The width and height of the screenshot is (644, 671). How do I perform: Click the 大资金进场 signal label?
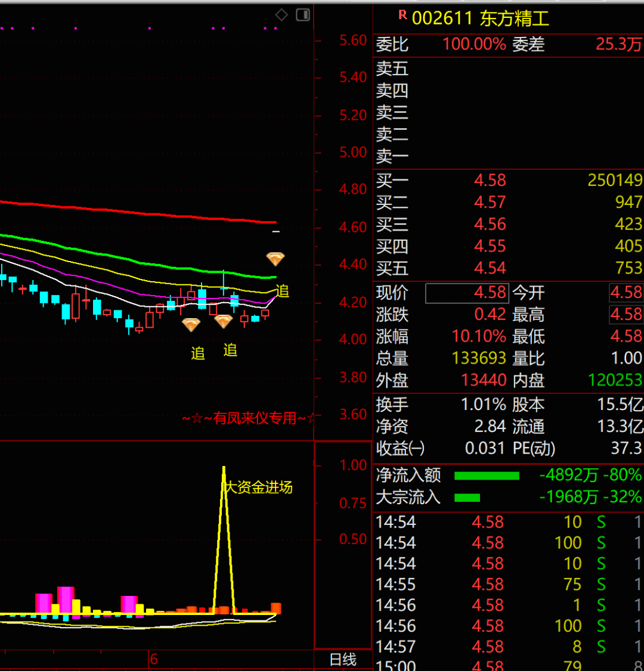tap(258, 487)
